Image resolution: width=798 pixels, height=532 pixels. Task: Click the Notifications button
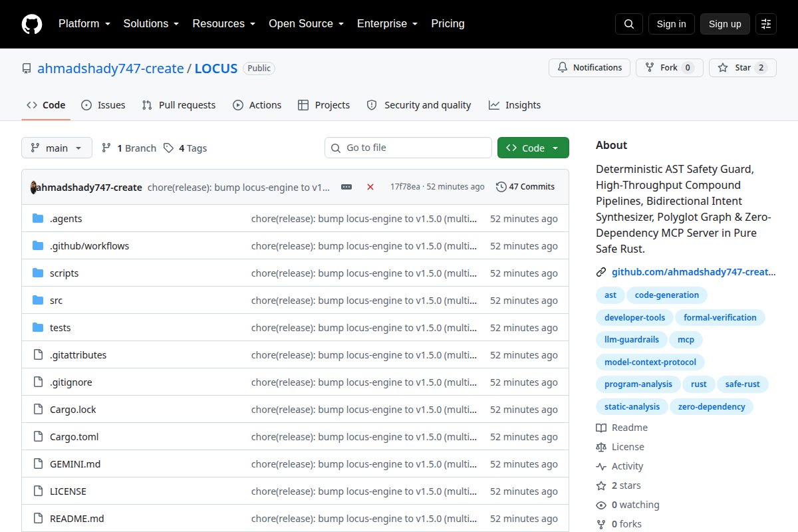(589, 68)
